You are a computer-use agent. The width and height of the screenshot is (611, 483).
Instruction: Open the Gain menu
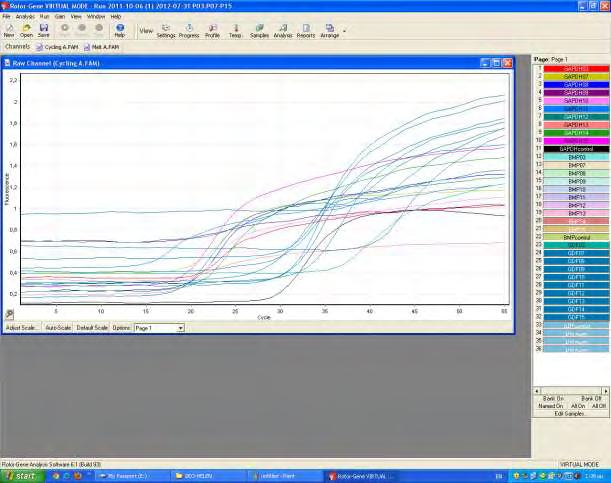[60, 17]
